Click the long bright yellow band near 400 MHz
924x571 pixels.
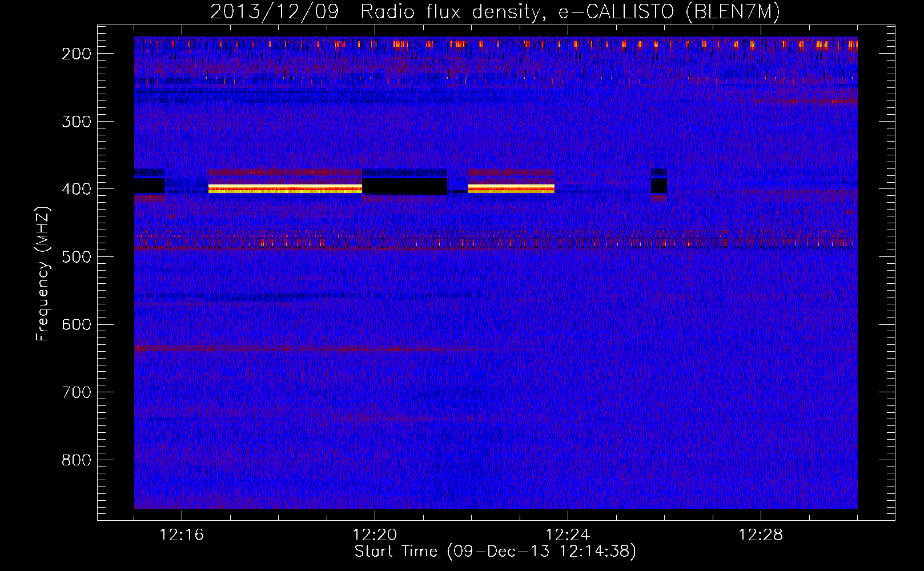285,188
